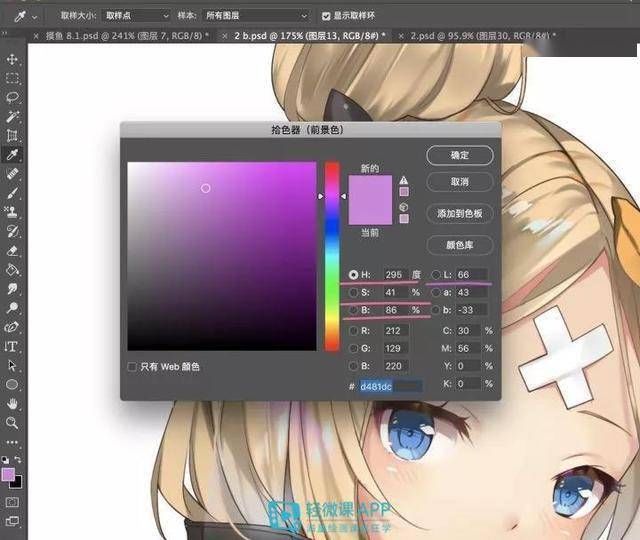Close the 摸鱼 8.1.psd tab
The width and height of the screenshot is (640, 540).
click(36, 36)
